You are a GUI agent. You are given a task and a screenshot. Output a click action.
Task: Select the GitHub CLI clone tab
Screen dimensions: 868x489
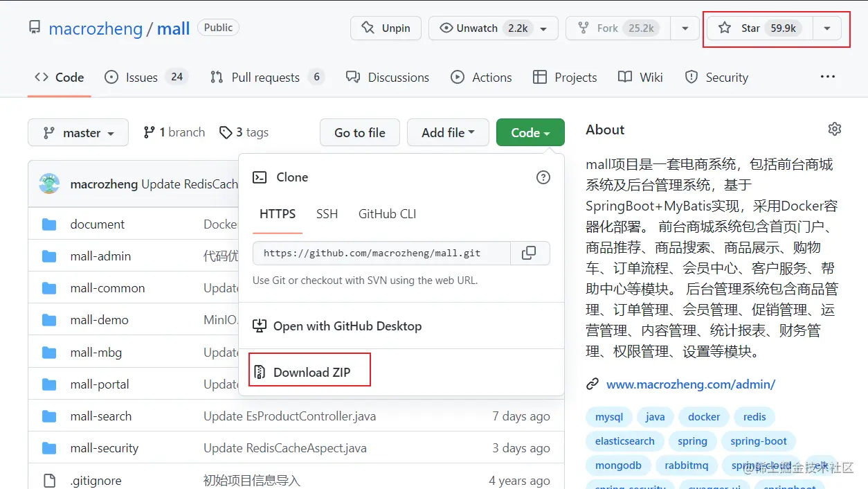point(387,214)
